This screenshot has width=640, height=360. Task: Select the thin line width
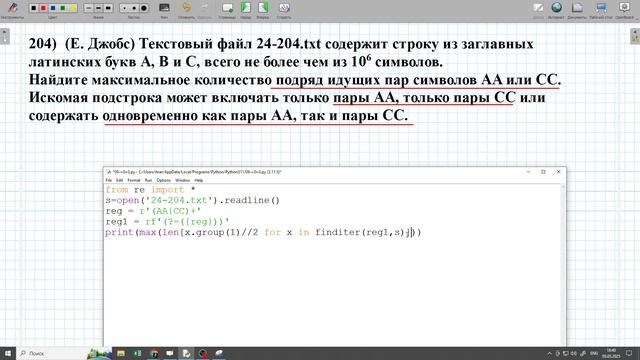(x=89, y=8)
